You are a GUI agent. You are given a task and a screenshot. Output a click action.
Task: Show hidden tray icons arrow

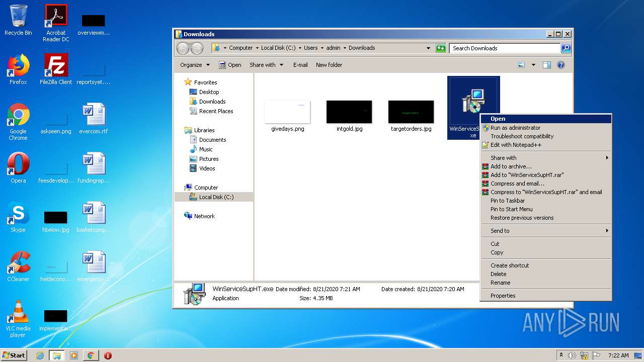pyautogui.click(x=561, y=355)
